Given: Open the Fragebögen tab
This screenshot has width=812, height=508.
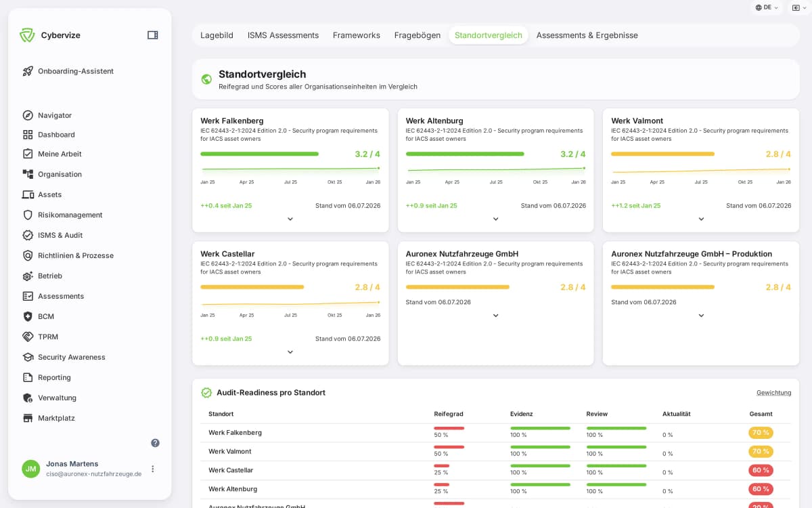Looking at the screenshot, I should 418,35.
